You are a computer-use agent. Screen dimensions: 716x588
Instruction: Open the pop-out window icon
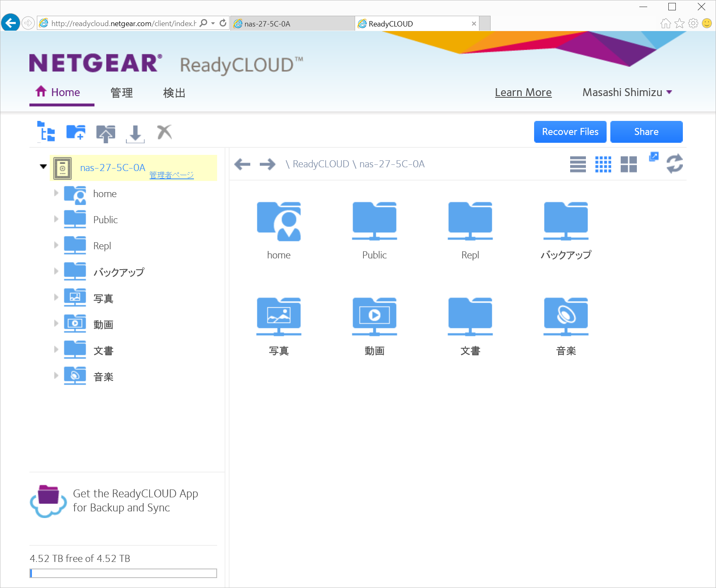[x=653, y=157]
